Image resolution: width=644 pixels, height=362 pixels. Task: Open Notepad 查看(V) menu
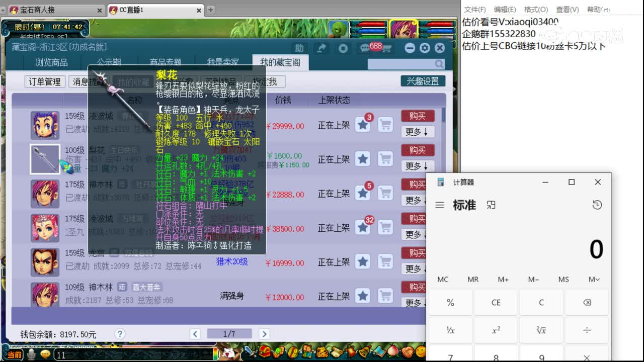[x=568, y=10]
